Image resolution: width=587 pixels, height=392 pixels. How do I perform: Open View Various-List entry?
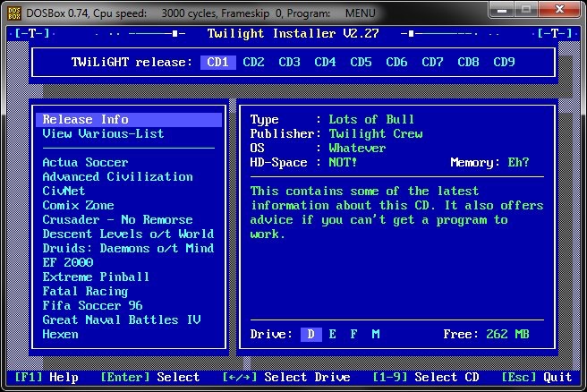103,133
